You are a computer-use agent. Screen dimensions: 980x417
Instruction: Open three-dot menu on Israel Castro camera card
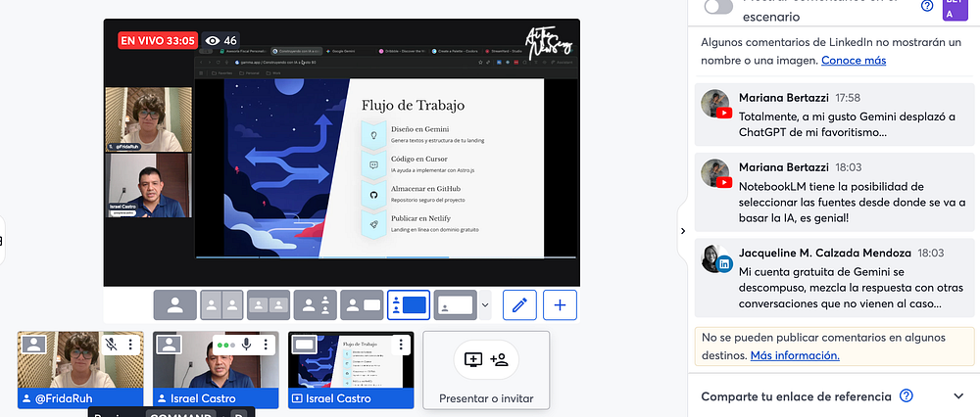coord(266,344)
